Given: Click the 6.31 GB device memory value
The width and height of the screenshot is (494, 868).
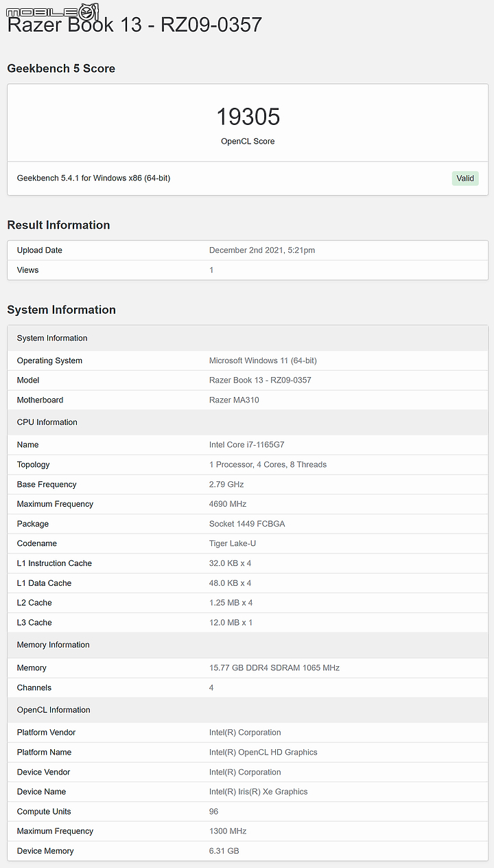Looking at the screenshot, I should [224, 851].
